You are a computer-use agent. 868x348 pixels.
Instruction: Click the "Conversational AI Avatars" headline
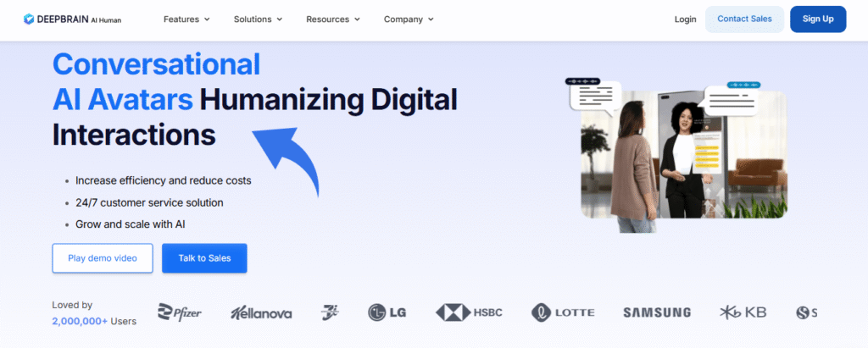156,82
